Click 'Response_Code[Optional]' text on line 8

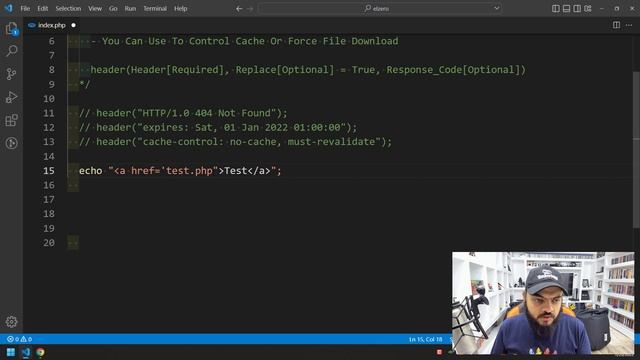coord(453,70)
